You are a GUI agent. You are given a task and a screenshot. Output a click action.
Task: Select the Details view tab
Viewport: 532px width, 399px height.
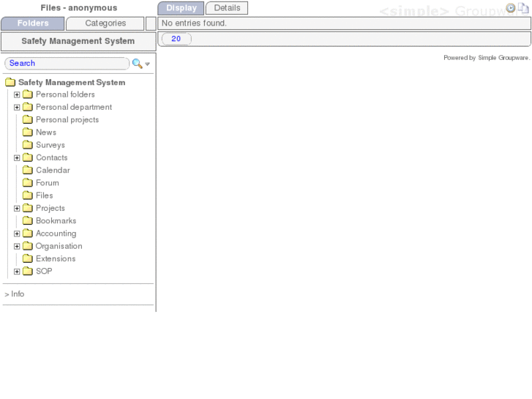[x=227, y=8]
